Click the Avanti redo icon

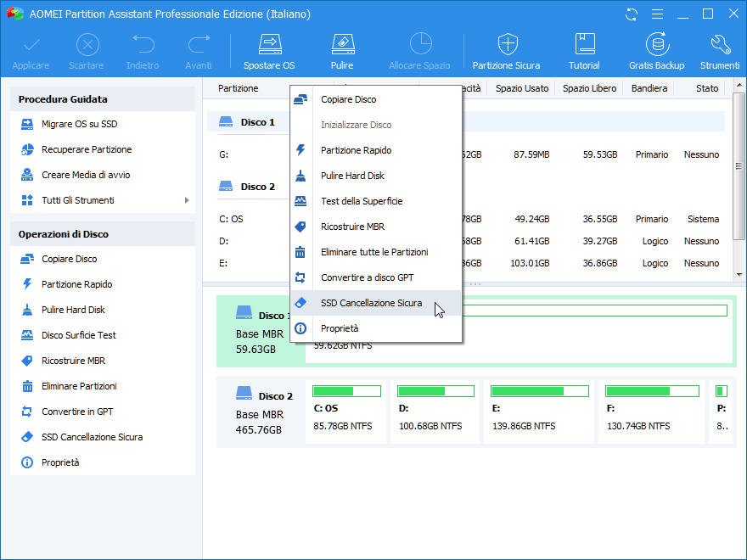click(199, 52)
